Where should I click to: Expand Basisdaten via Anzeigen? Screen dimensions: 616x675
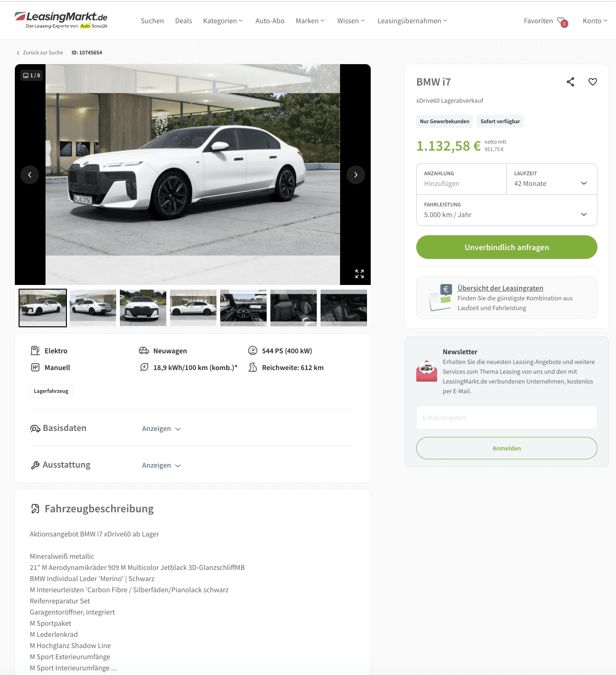(161, 429)
